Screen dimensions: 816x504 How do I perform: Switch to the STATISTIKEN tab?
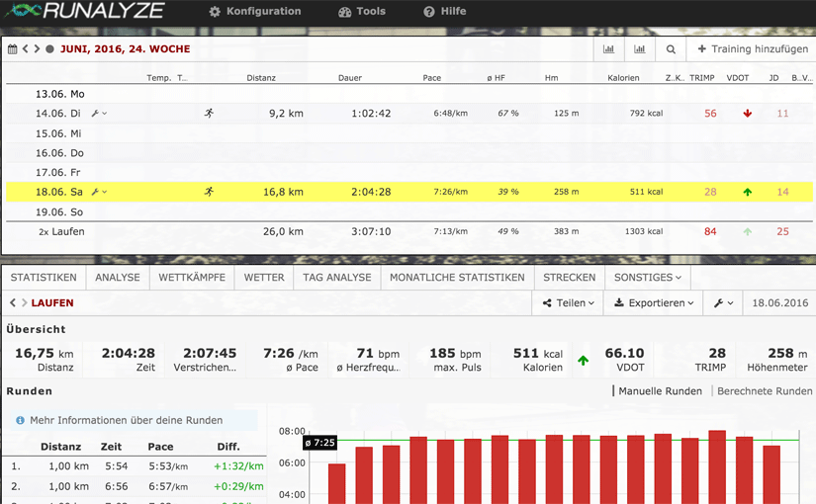coord(44,278)
